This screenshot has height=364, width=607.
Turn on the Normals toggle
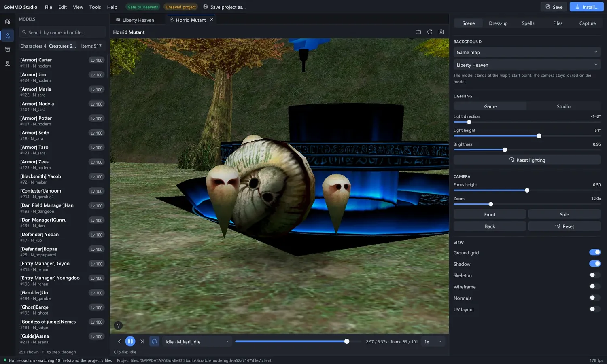595,298
